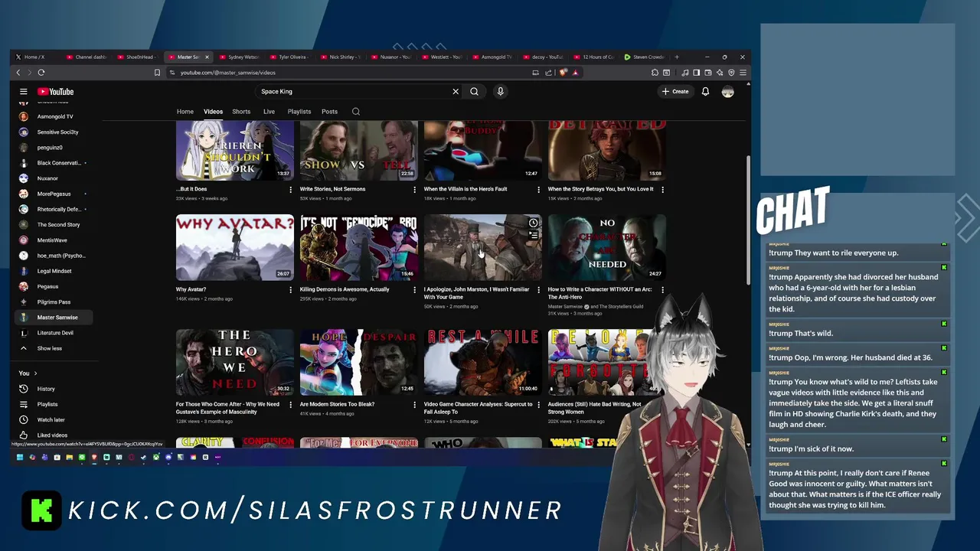This screenshot has height=551, width=980.
Task: Search within the channel using magnifier icon
Action: [x=356, y=112]
